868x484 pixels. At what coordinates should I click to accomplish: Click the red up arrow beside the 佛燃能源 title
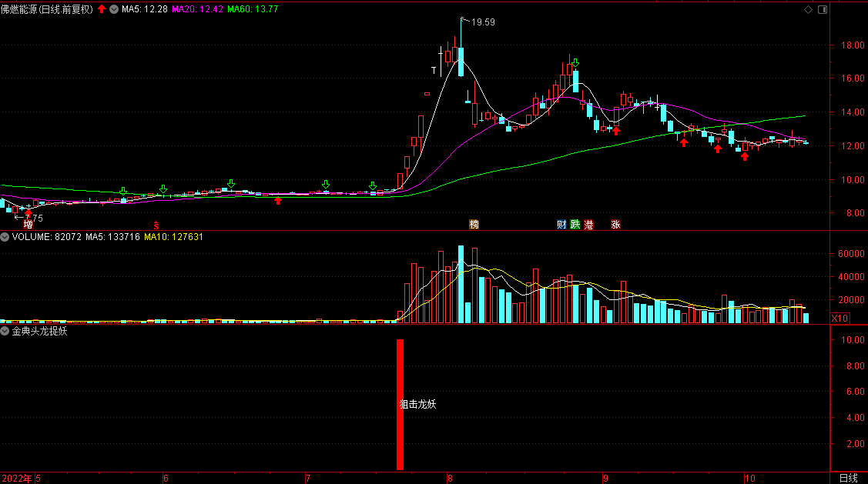click(x=102, y=9)
